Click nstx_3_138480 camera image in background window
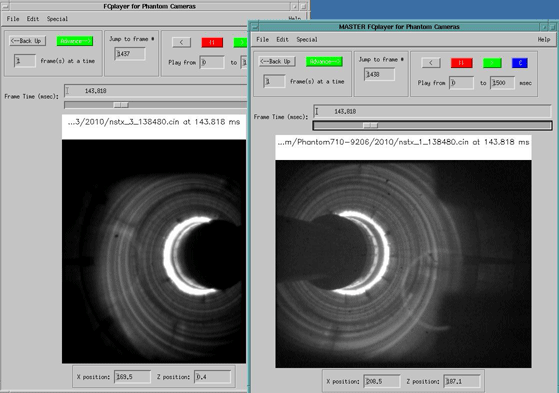Screen dimensions: 559x393 tap(154, 251)
